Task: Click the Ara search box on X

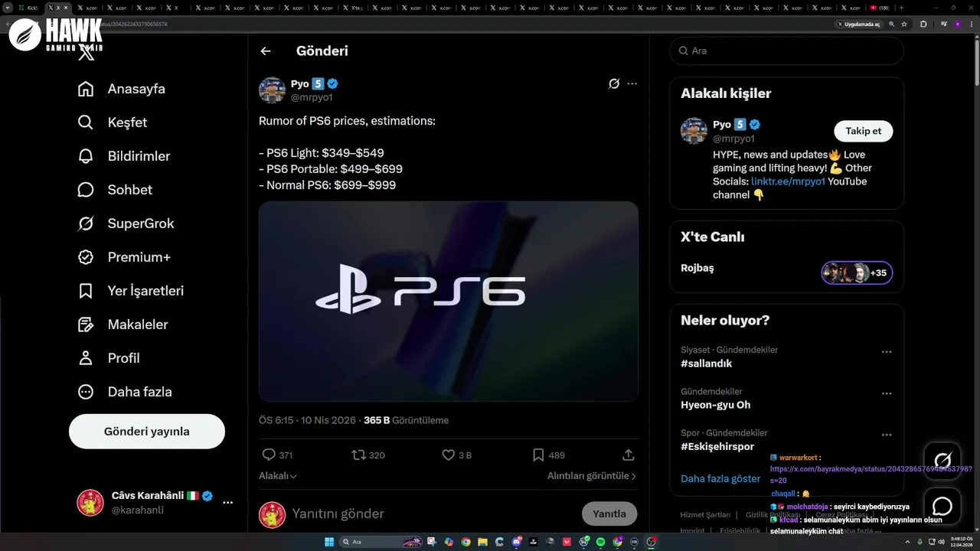Action: [x=787, y=51]
